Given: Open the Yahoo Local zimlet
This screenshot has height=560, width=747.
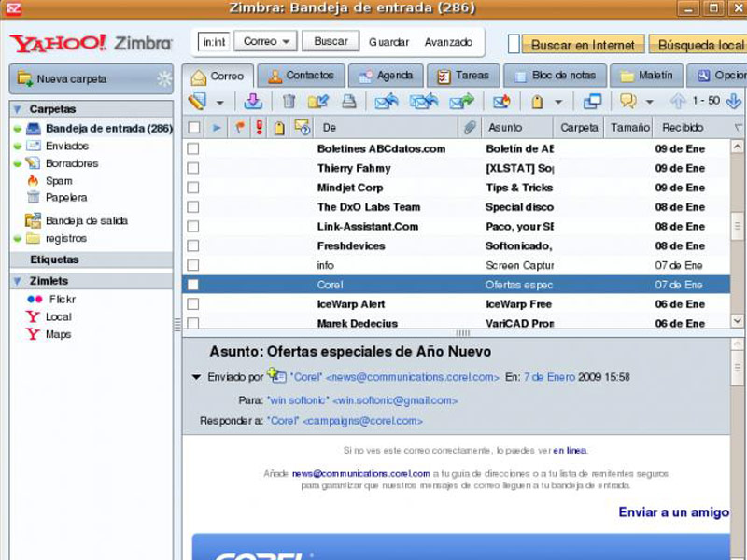Looking at the screenshot, I should (x=49, y=317).
